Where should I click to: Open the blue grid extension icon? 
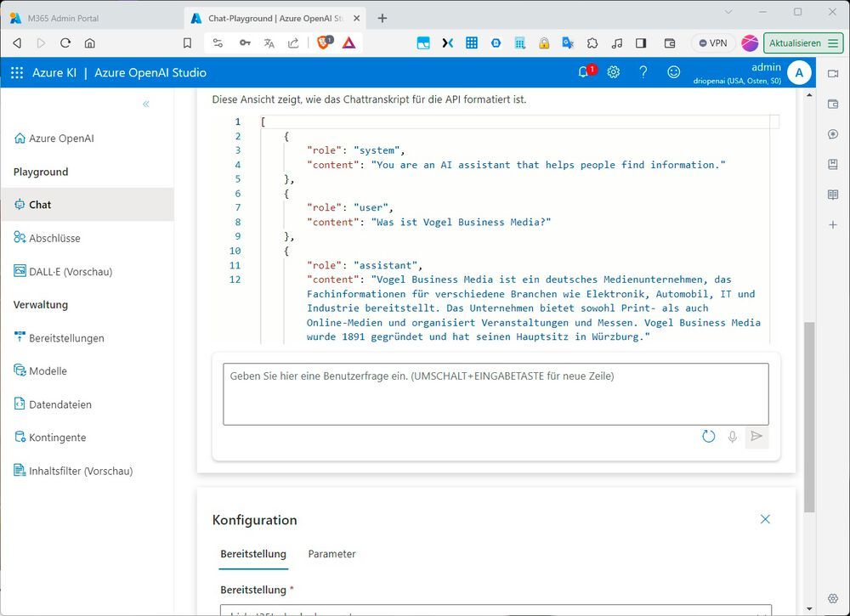[x=472, y=42]
